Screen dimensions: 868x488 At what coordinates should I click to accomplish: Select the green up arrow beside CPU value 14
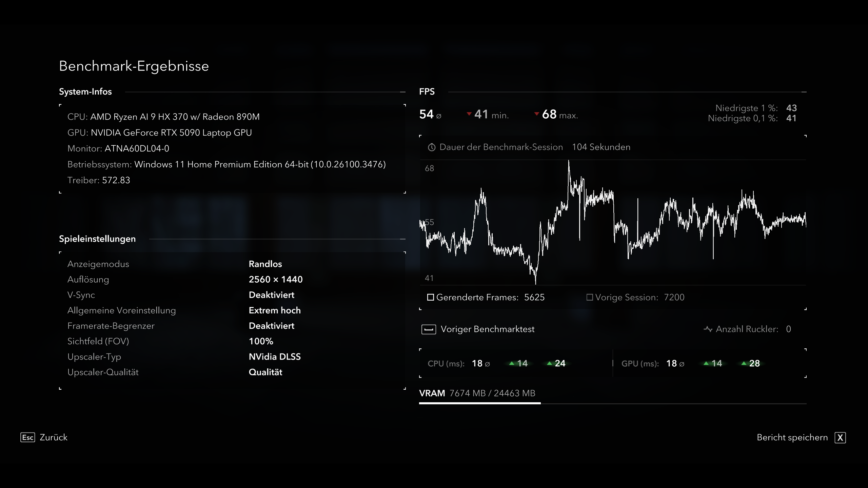[512, 363]
